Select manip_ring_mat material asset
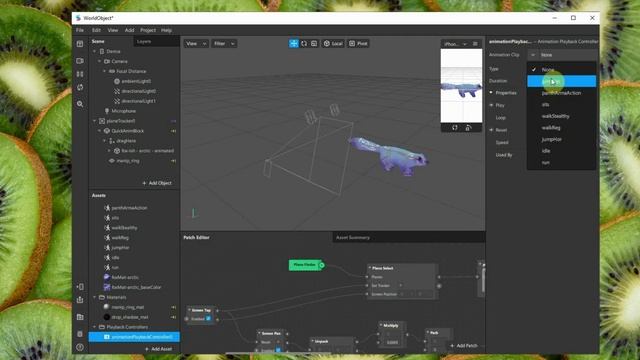 pos(127,307)
